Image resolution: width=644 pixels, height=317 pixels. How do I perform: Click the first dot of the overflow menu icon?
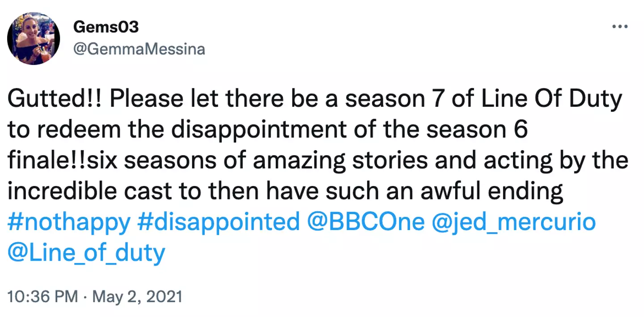point(613,27)
